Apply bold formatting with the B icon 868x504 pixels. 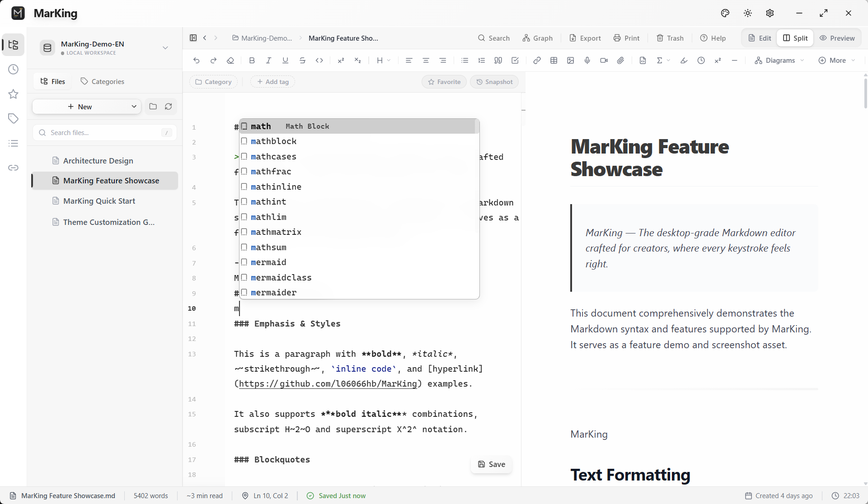pos(252,61)
